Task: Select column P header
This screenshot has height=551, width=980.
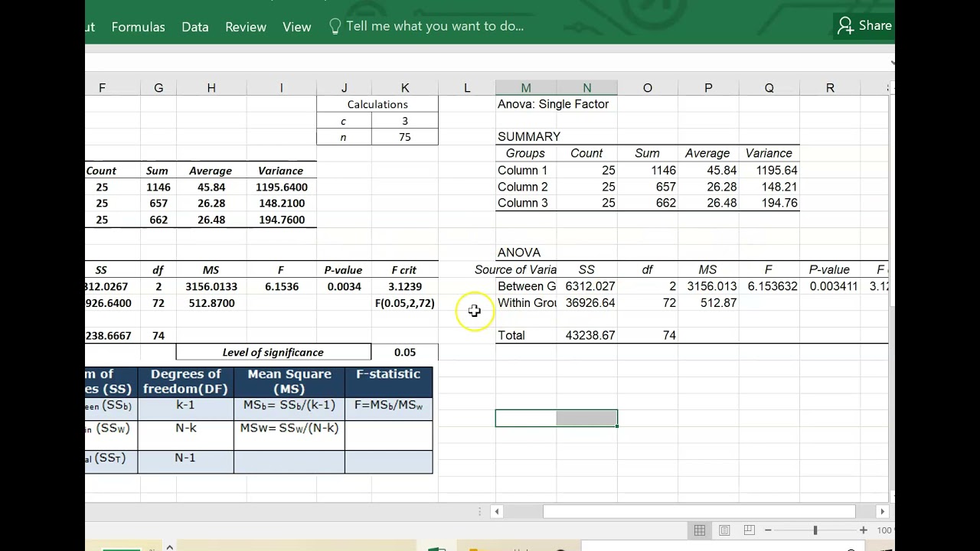Action: tap(708, 88)
